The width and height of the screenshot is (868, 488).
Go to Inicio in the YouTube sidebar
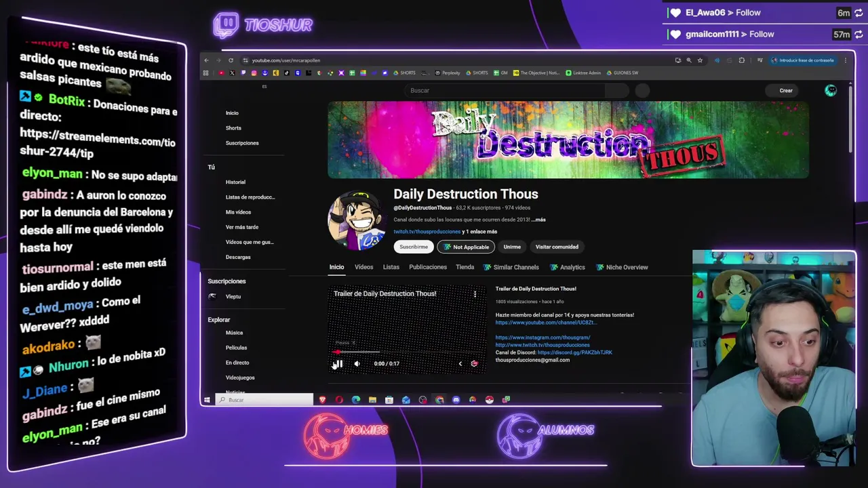[x=232, y=113]
